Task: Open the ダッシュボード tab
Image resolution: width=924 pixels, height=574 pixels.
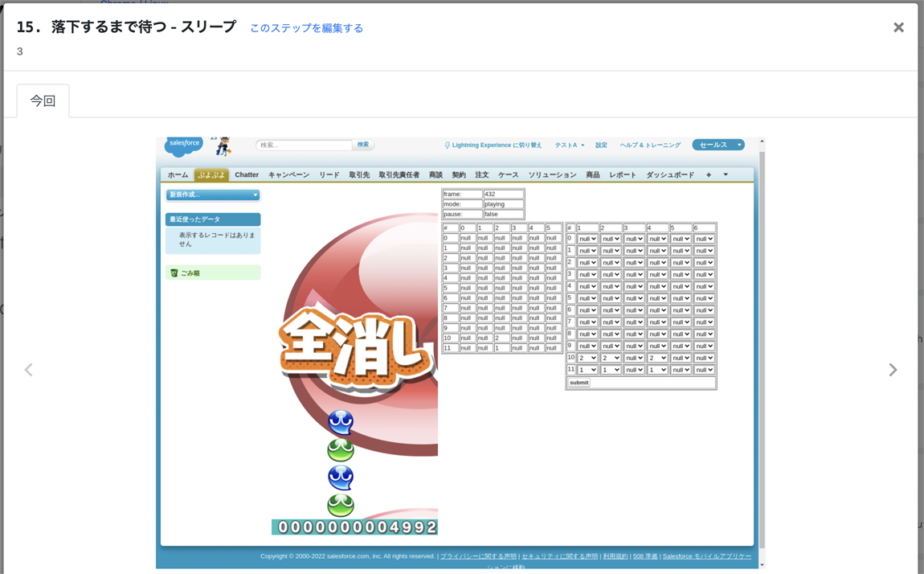Action: 670,175
